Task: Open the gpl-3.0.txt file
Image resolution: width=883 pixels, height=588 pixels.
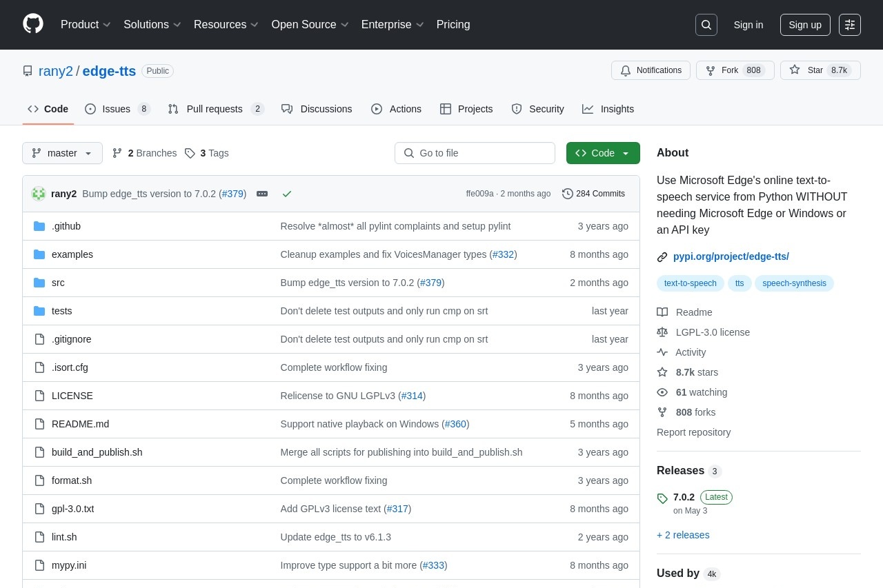Action: tap(73, 509)
